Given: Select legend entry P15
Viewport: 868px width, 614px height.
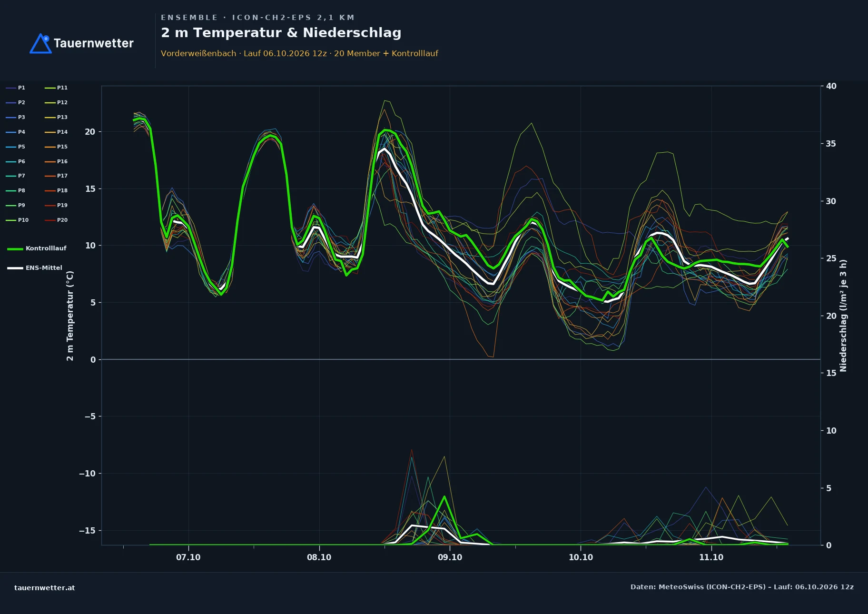Looking at the screenshot, I should pos(56,147).
